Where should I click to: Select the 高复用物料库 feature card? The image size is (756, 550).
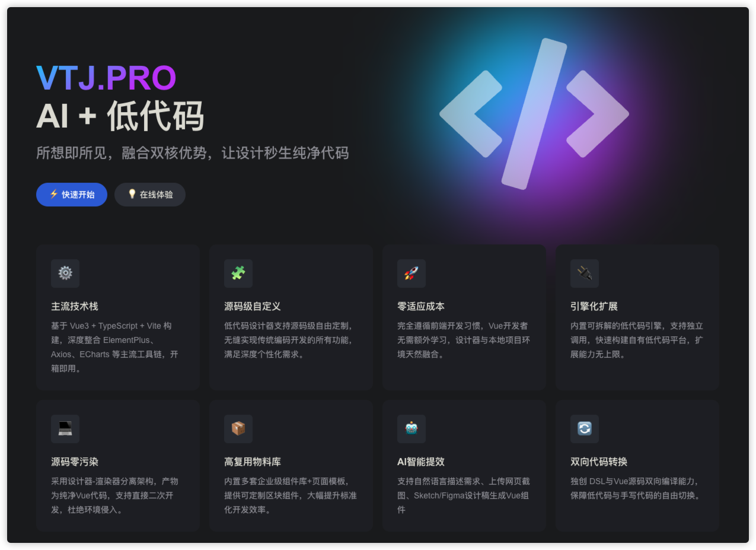[291, 465]
